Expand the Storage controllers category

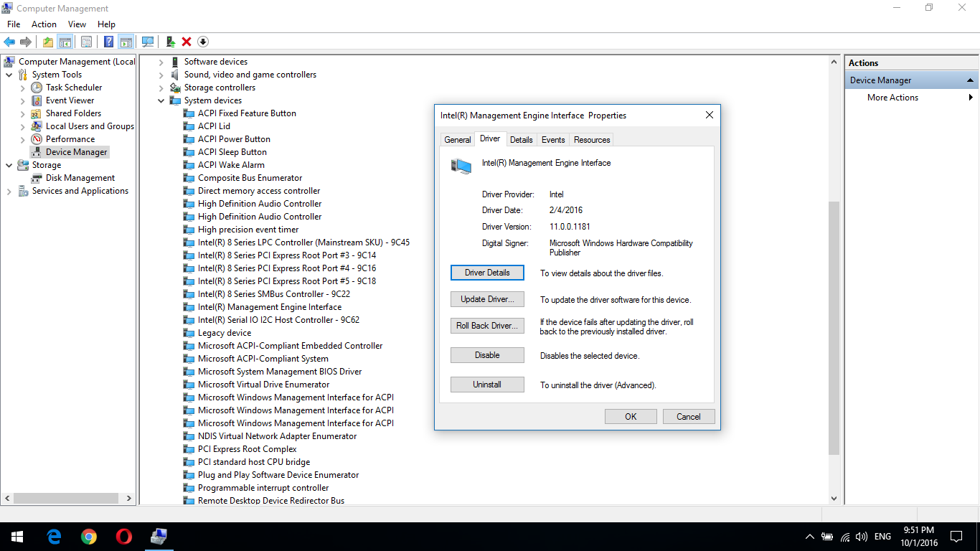161,88
